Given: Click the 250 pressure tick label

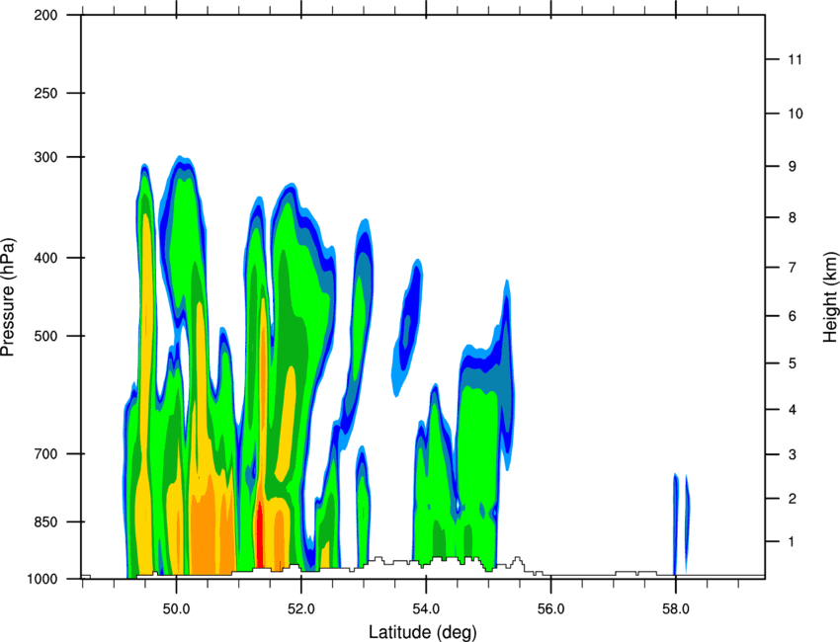Looking at the screenshot, I should coord(45,93).
